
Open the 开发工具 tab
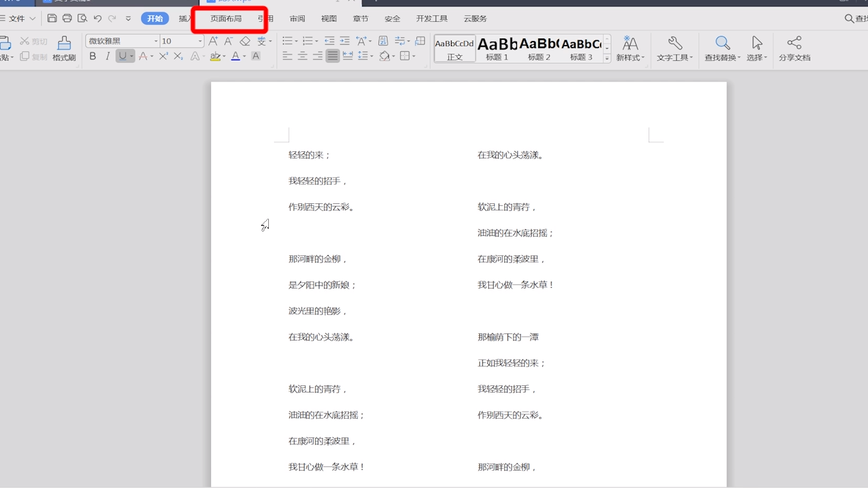pyautogui.click(x=432, y=19)
